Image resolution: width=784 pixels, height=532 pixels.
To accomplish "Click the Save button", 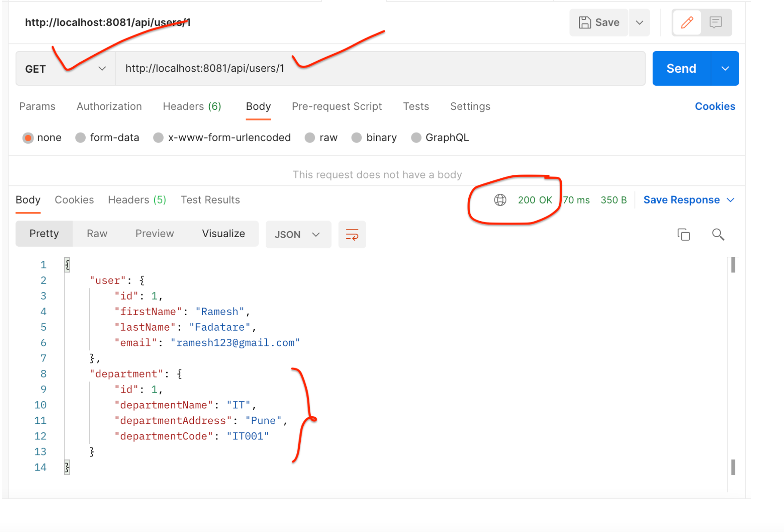I will pos(599,22).
